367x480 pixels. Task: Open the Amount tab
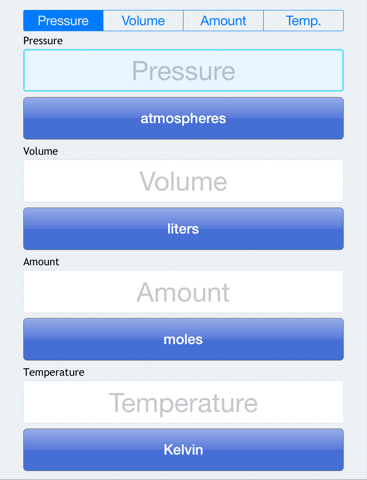coord(223,21)
